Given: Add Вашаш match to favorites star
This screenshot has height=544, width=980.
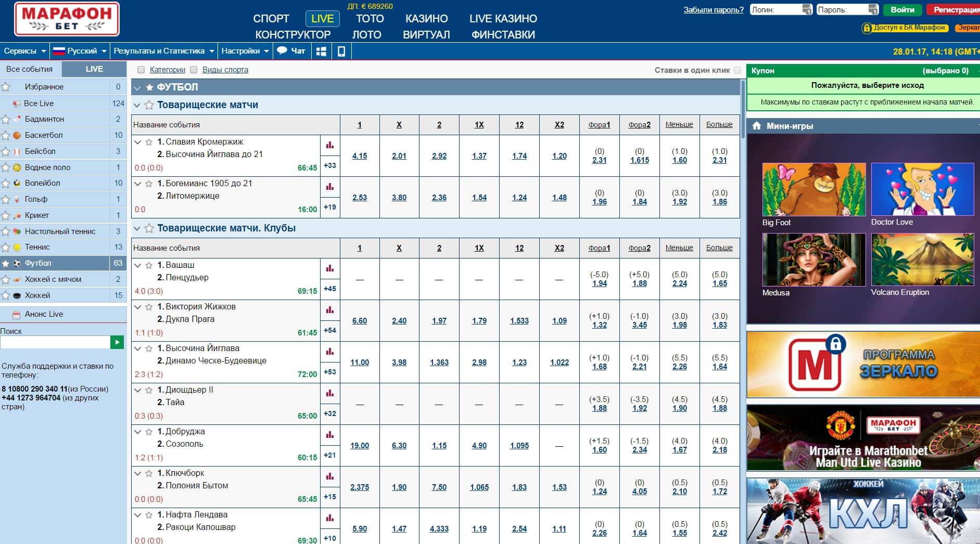Looking at the screenshot, I should (149, 265).
